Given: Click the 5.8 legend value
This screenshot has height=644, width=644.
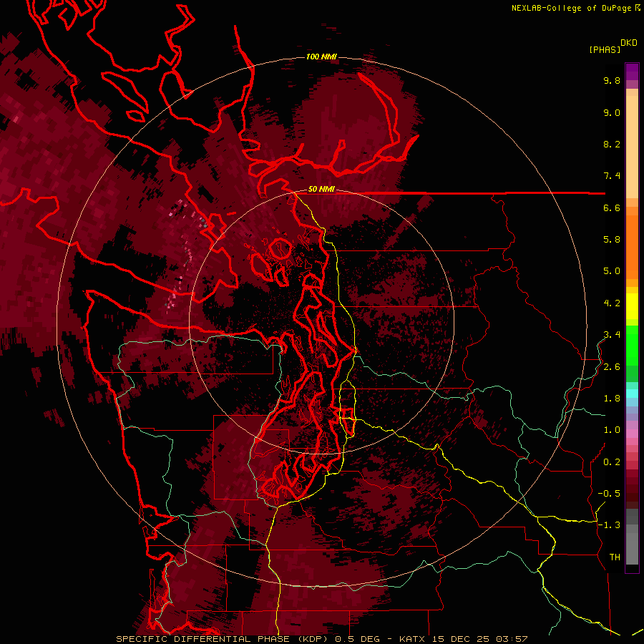Looking at the screenshot, I should [x=612, y=240].
